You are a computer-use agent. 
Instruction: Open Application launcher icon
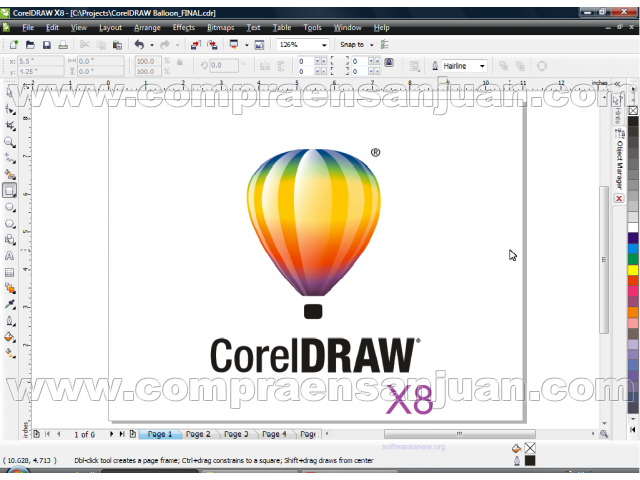(234, 44)
